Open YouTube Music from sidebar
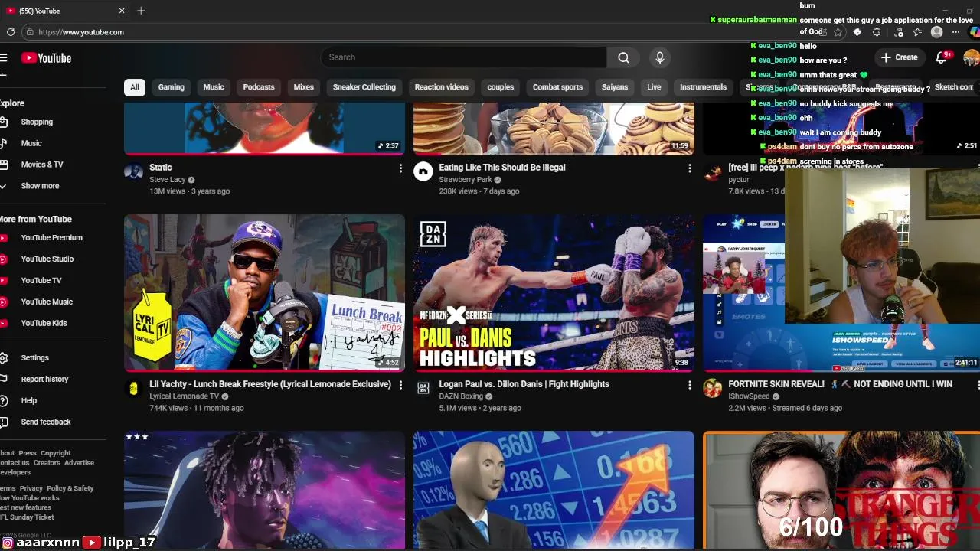Image resolution: width=980 pixels, height=551 pixels. (x=47, y=302)
